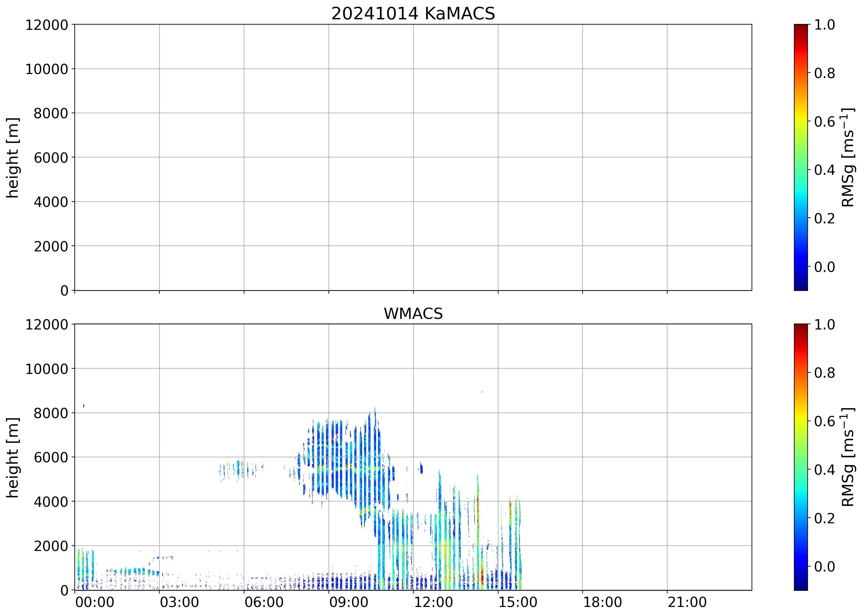Click the top colorbar 'RMSg [ms⁻¹]' label

tap(848, 157)
